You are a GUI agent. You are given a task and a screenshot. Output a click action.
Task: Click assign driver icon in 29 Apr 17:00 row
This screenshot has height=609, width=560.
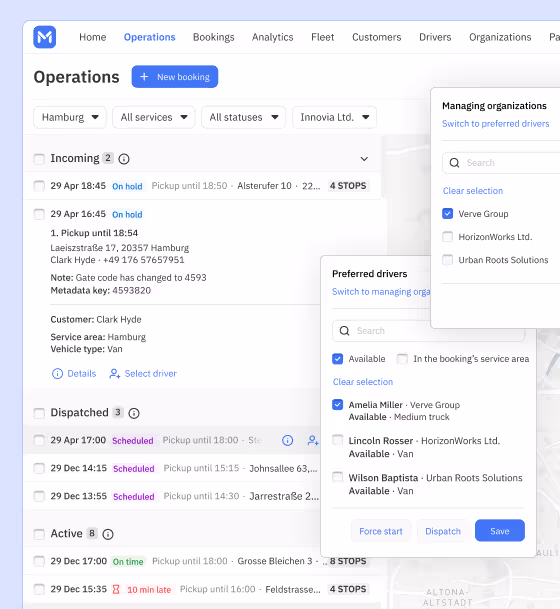tap(313, 440)
